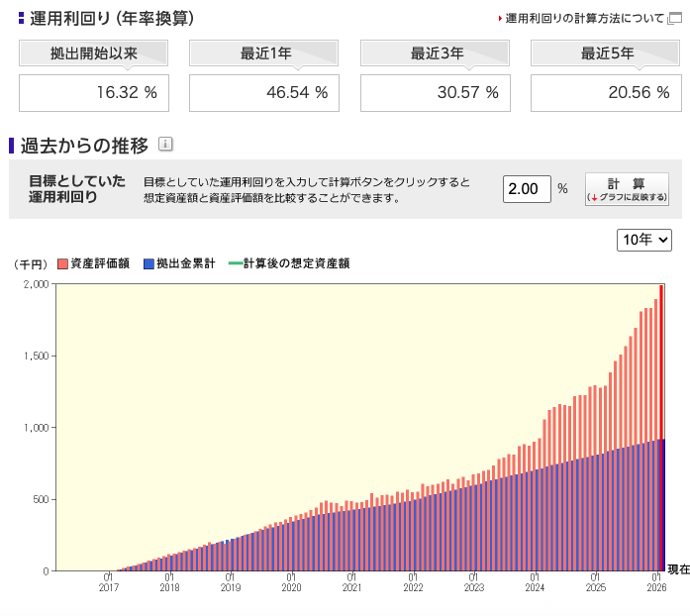Click the red 資産評価額 legend swatch
The height and width of the screenshot is (616, 690).
coord(63,263)
